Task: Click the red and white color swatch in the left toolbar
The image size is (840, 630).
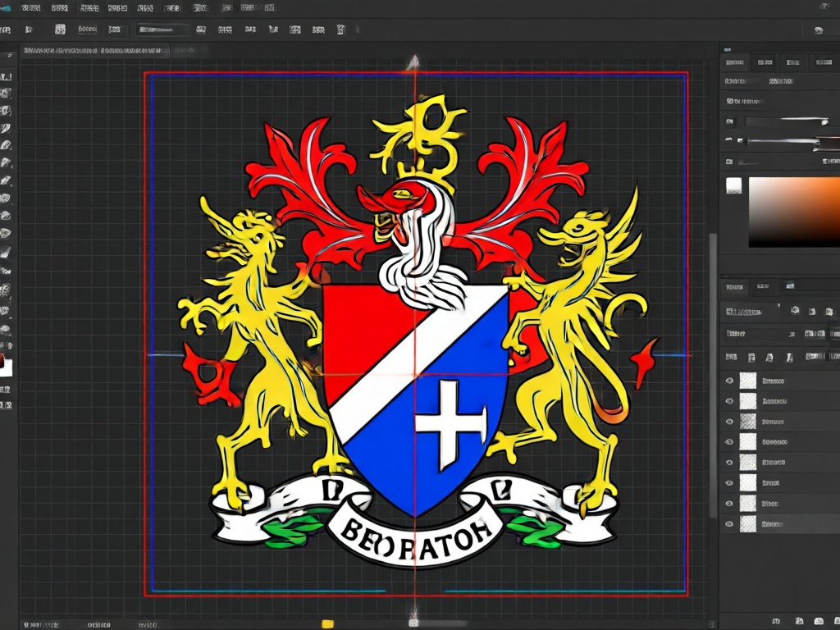Action: [6, 367]
